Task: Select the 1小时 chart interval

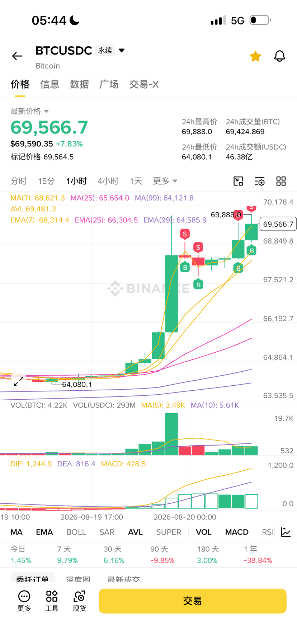Action: pos(76,181)
